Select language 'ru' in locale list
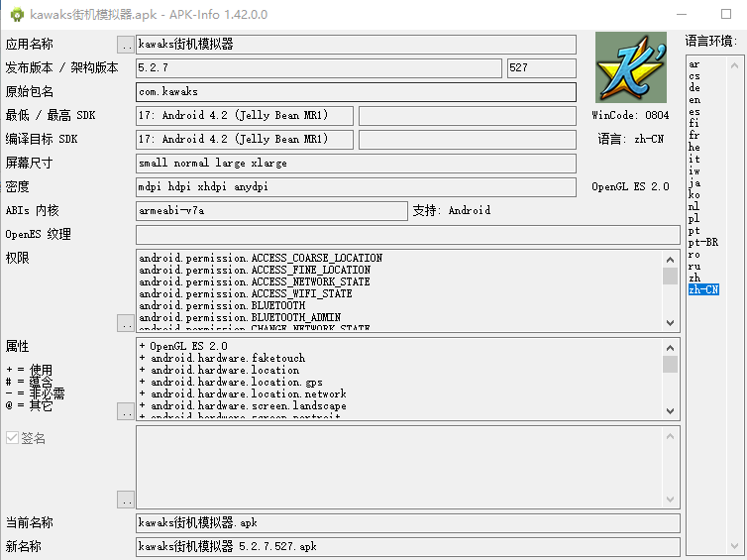 694,266
